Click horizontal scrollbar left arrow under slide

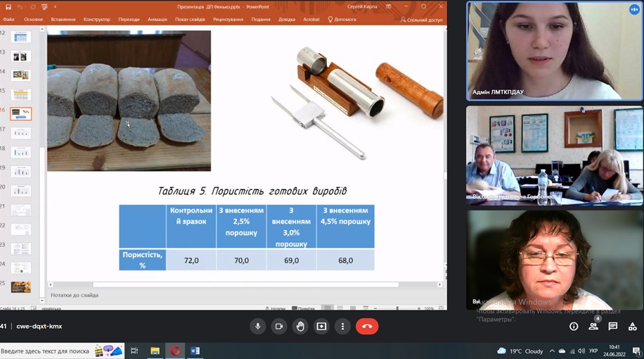(x=51, y=284)
